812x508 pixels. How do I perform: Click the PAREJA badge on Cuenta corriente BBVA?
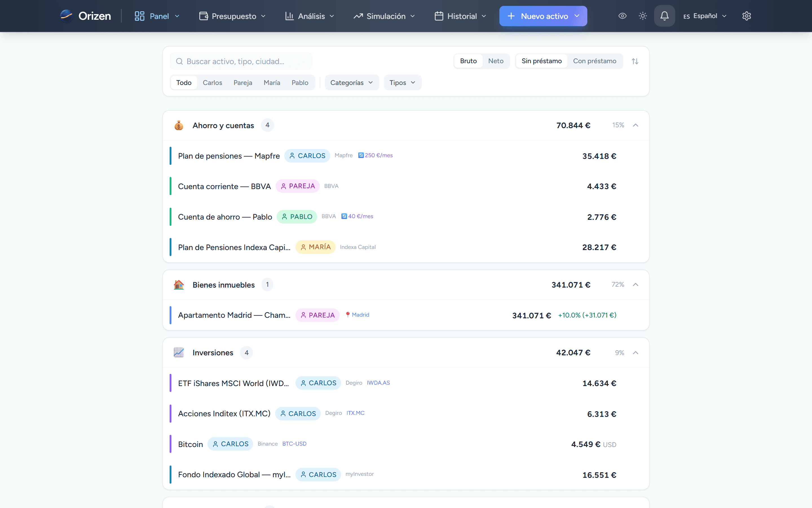click(298, 186)
